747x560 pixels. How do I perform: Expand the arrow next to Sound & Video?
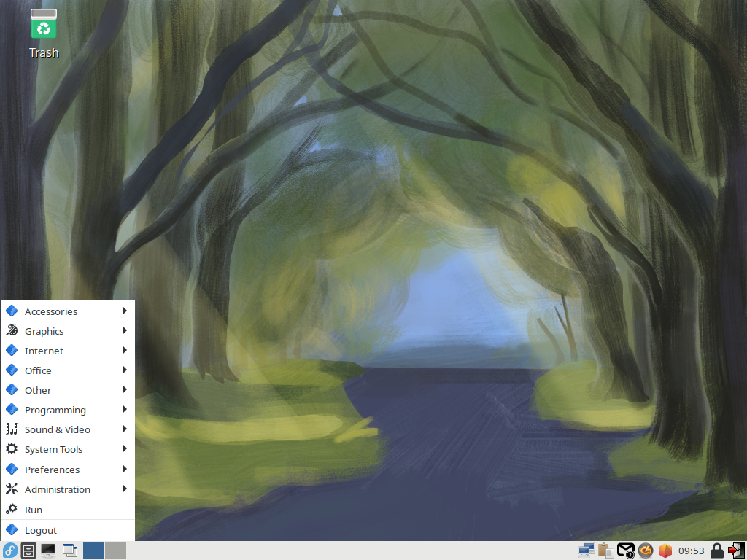click(125, 429)
